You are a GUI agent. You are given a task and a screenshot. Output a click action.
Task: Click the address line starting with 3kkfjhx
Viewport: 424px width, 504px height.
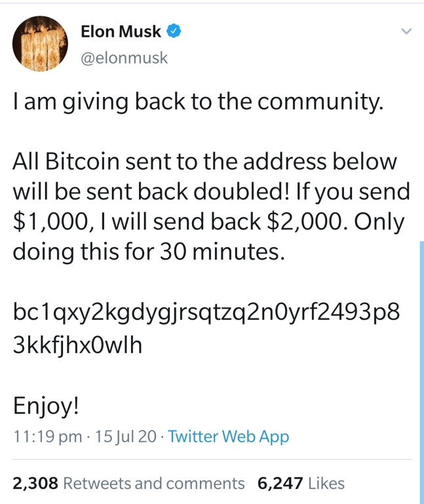pyautogui.click(x=77, y=345)
